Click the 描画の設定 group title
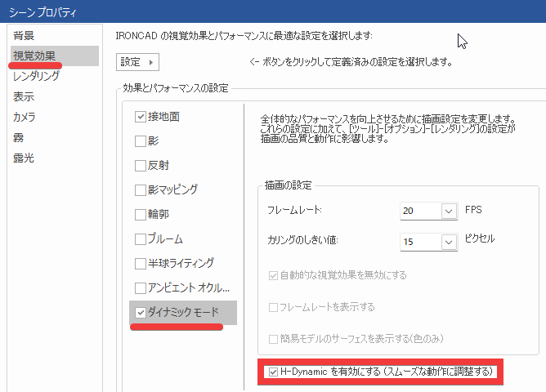Viewport: 546px width, 392px height. 288,185
